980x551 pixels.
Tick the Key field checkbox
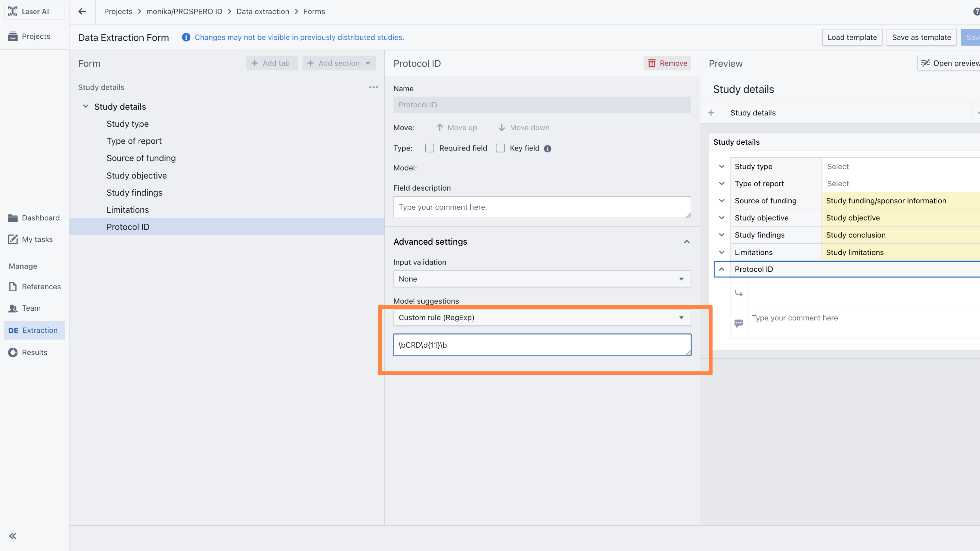(500, 148)
